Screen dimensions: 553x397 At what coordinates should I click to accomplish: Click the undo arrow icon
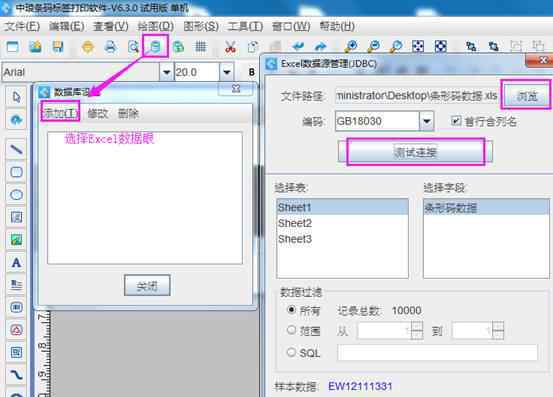click(298, 46)
